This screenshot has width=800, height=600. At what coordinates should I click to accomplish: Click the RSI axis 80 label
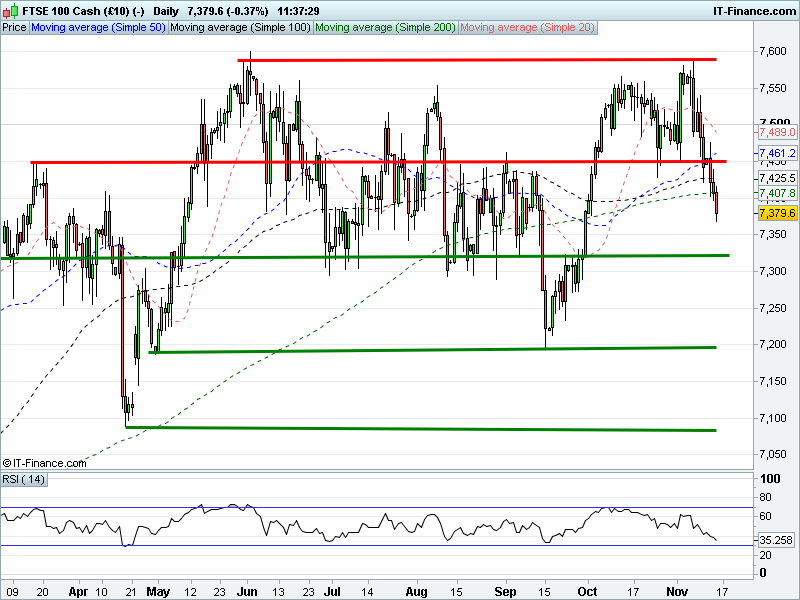click(x=765, y=497)
